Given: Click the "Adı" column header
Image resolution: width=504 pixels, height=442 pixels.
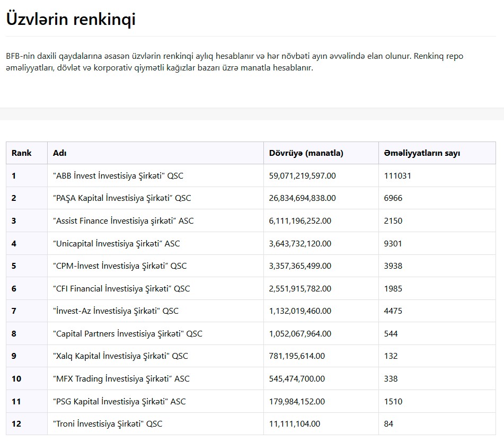Looking at the screenshot, I should click(x=59, y=153).
